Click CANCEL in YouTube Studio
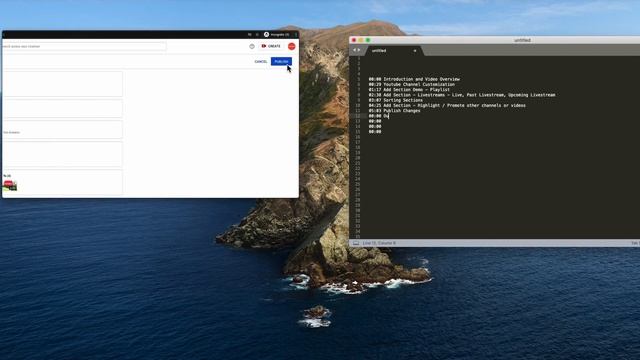The height and width of the screenshot is (360, 640). [261, 62]
